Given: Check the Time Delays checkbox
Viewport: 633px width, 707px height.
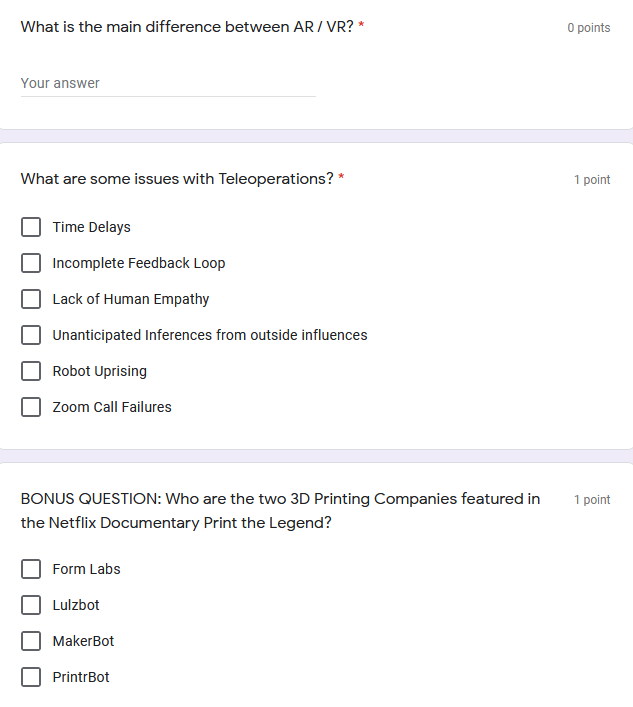Looking at the screenshot, I should [32, 227].
